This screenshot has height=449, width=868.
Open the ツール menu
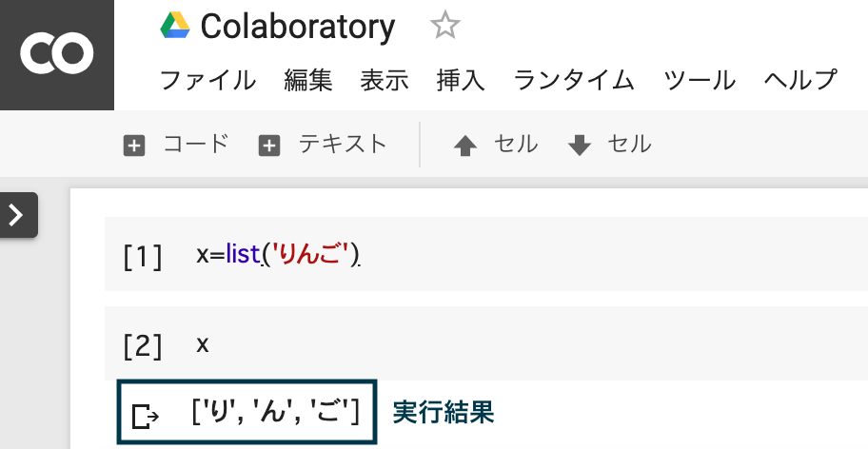point(700,80)
